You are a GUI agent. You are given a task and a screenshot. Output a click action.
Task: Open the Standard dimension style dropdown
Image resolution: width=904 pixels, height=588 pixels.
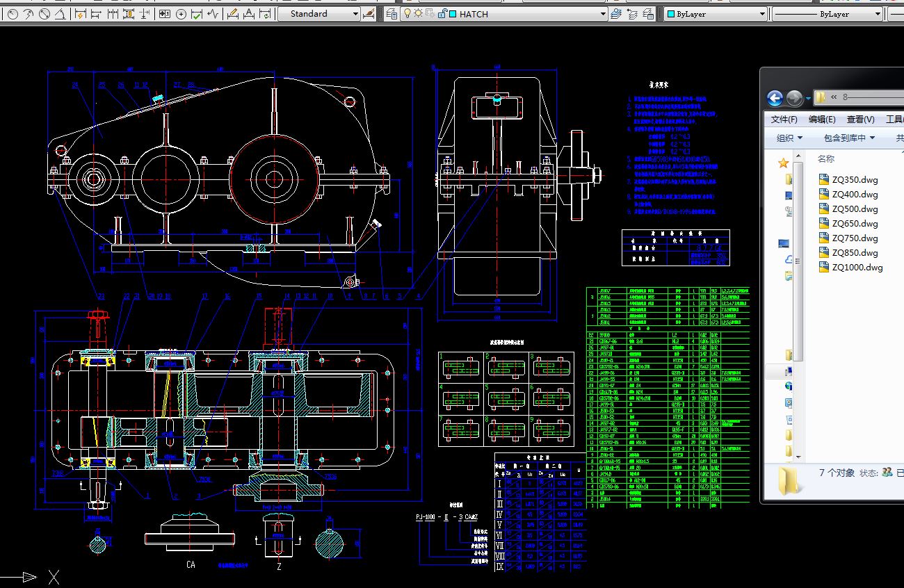coord(355,14)
